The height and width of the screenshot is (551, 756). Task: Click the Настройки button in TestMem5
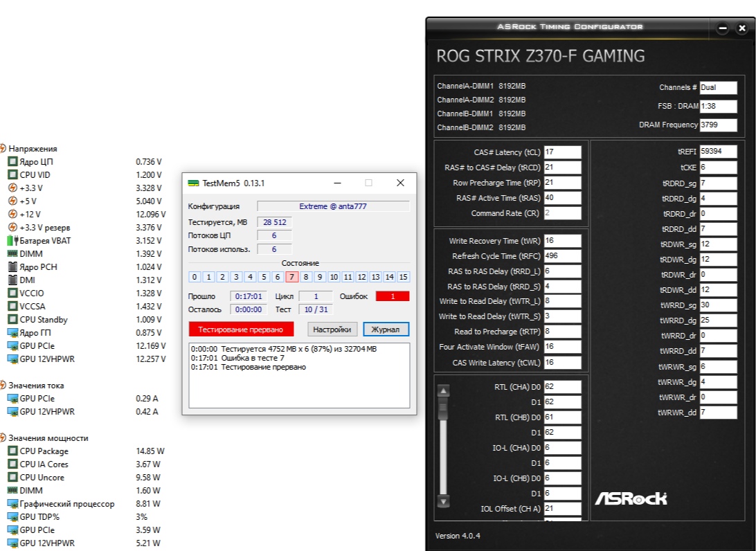click(x=332, y=329)
